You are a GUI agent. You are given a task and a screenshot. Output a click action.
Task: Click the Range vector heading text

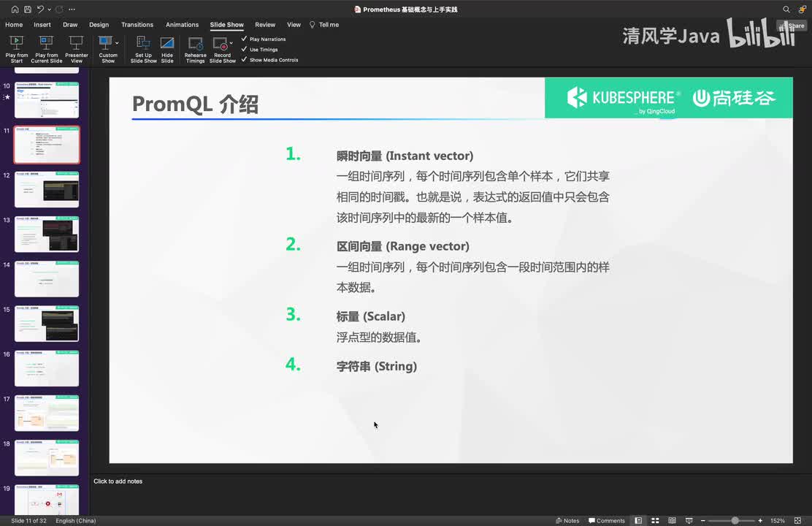pyautogui.click(x=403, y=246)
